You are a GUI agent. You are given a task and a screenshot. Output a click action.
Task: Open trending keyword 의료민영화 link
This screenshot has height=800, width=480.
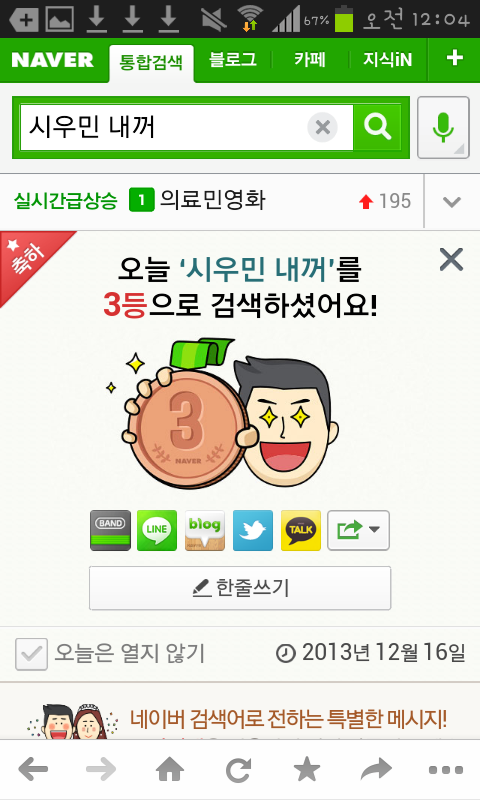pos(212,199)
